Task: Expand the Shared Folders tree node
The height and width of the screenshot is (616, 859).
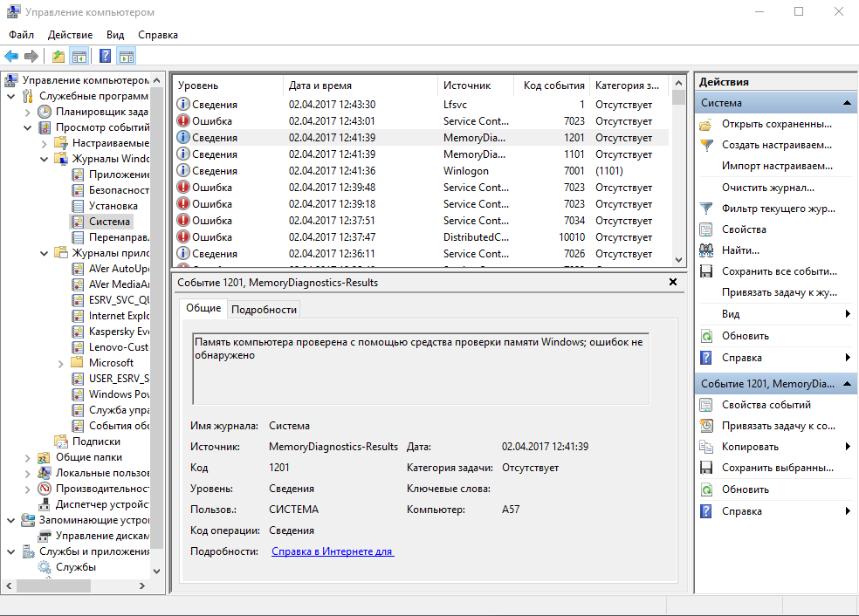Action: pos(27,457)
